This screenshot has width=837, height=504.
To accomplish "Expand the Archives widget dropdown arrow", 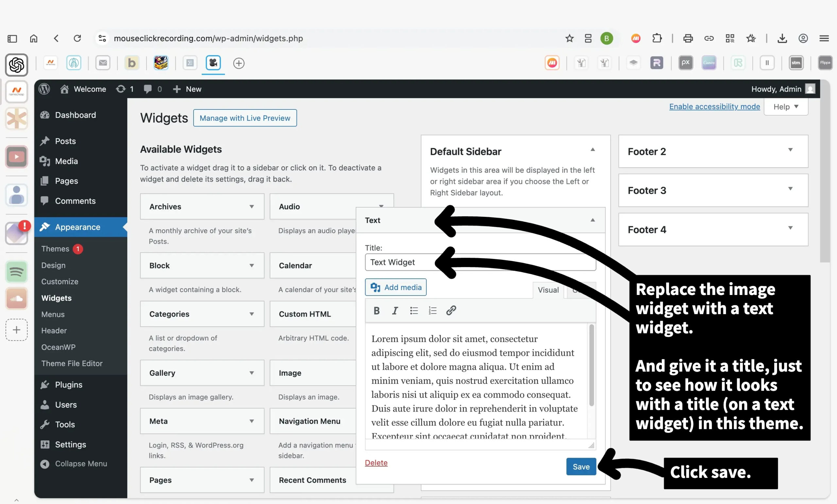I will click(x=251, y=206).
